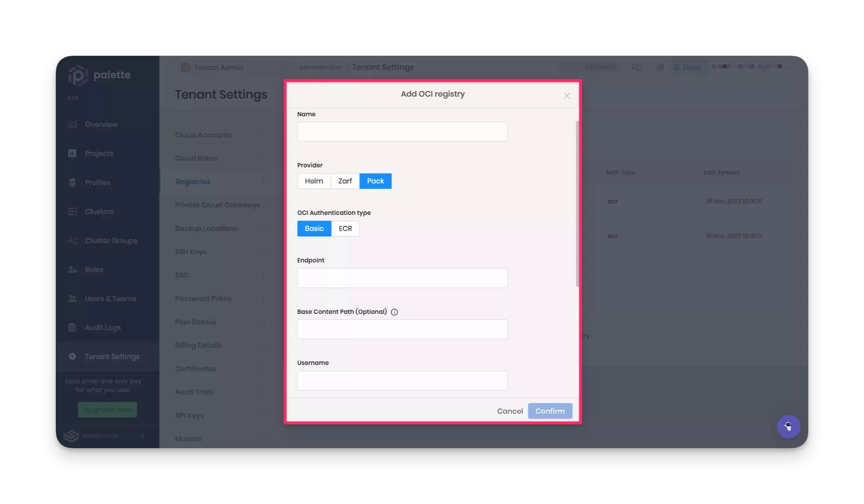The width and height of the screenshot is (864, 504).
Task: Click the Registries menu item
Action: pyautogui.click(x=191, y=181)
